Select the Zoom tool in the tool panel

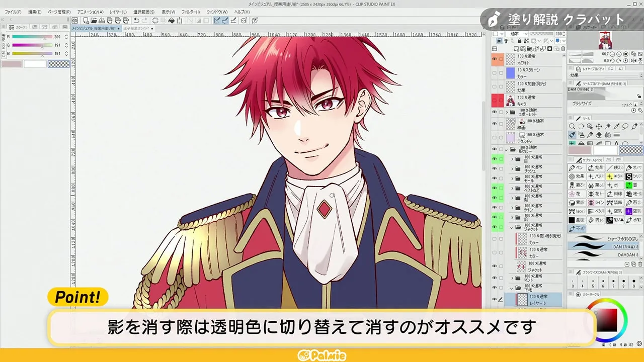[572, 127]
